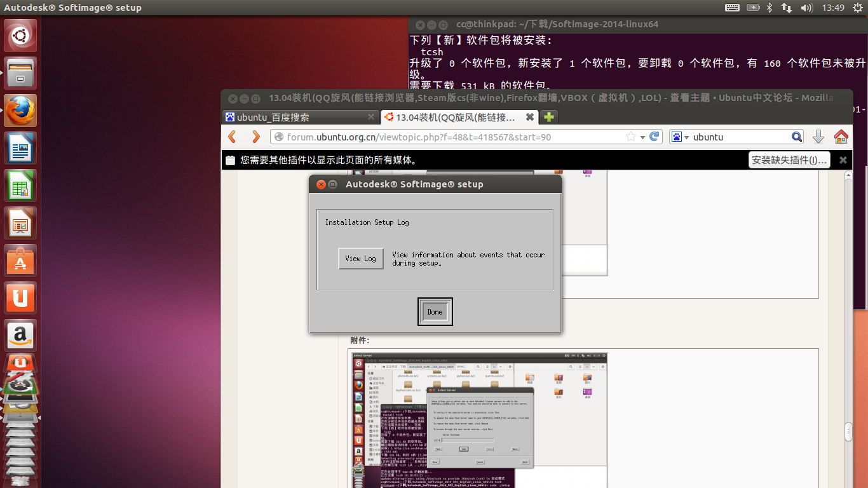This screenshot has width=868, height=488.
Task: Reload the forum page in Firefox
Action: 654,137
